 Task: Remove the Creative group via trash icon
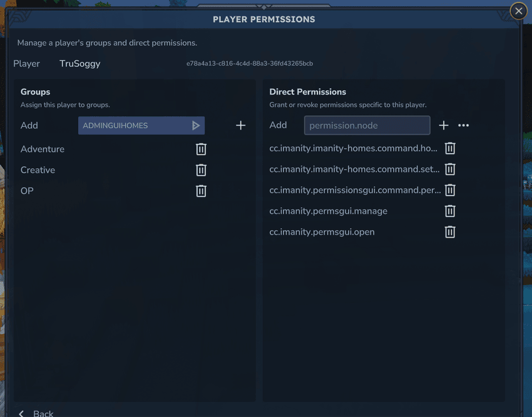click(201, 170)
